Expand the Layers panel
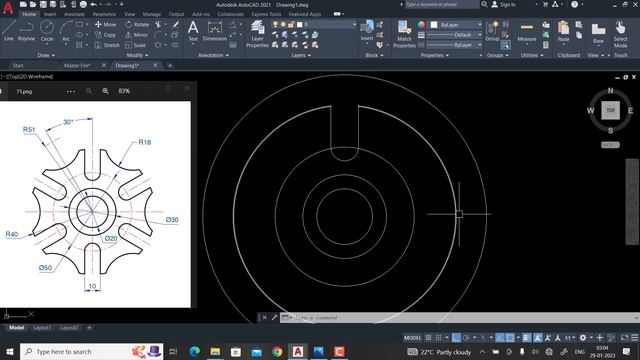640x360 pixels. (x=301, y=55)
